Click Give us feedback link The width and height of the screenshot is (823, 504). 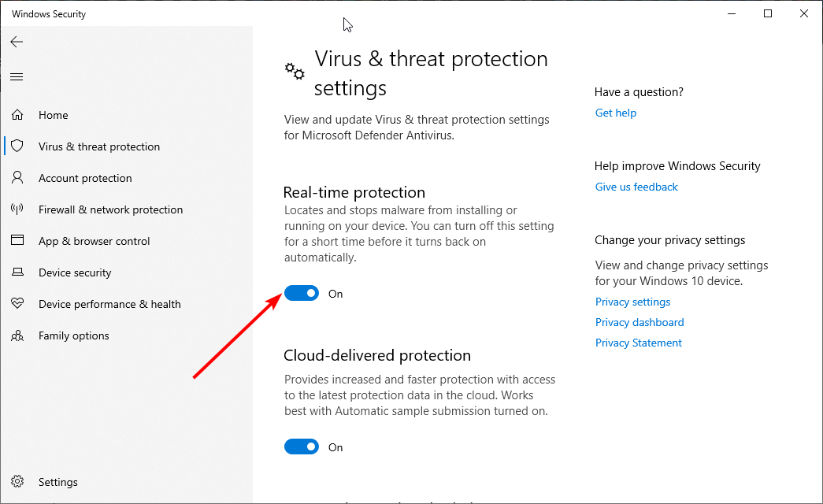tap(636, 187)
